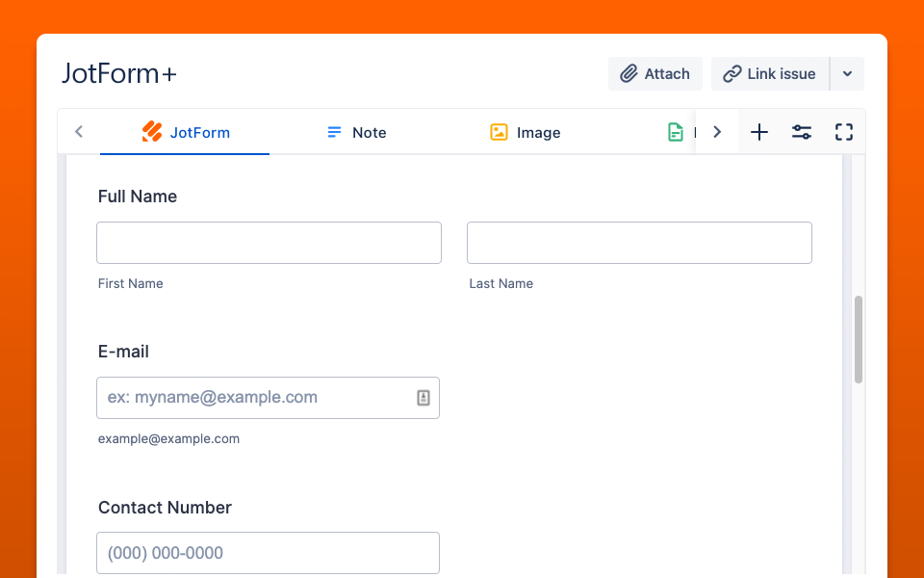
Task: Click the Link issue button
Action: pyautogui.click(x=769, y=73)
